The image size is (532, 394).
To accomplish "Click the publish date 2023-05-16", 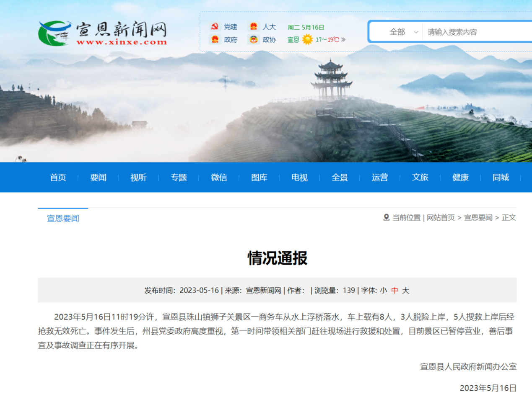I will 199,291.
